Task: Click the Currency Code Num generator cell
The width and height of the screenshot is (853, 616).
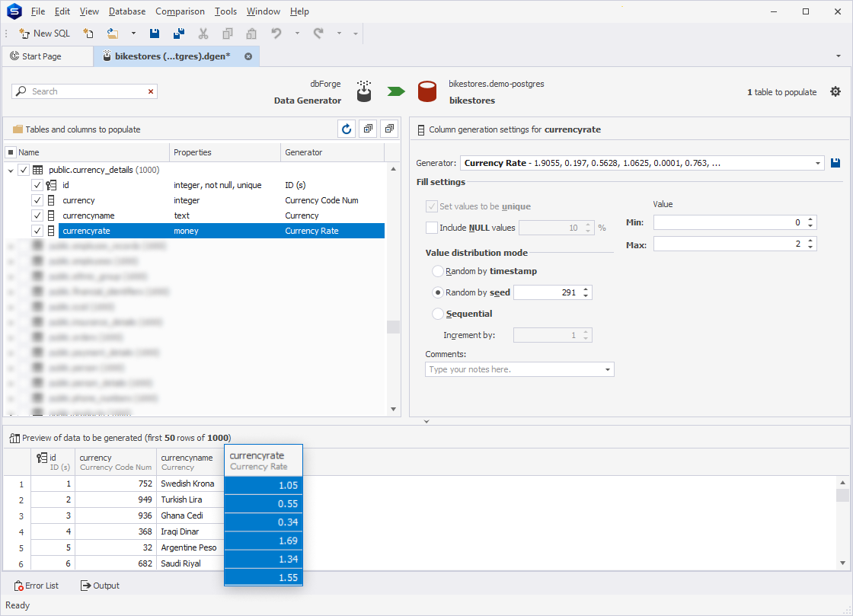Action: coord(321,200)
